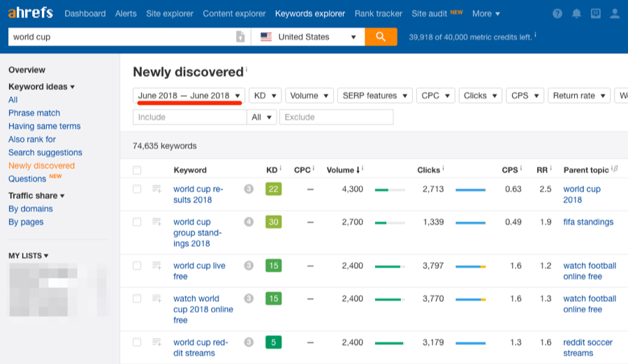
Task: Expand the United States country selector
Action: (308, 37)
